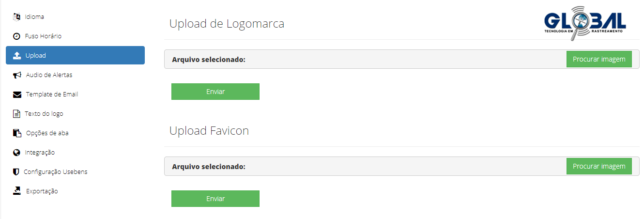Viewport: 644px width, 219px height.
Task: Click the Upload tray icon in sidebar
Action: click(17, 56)
